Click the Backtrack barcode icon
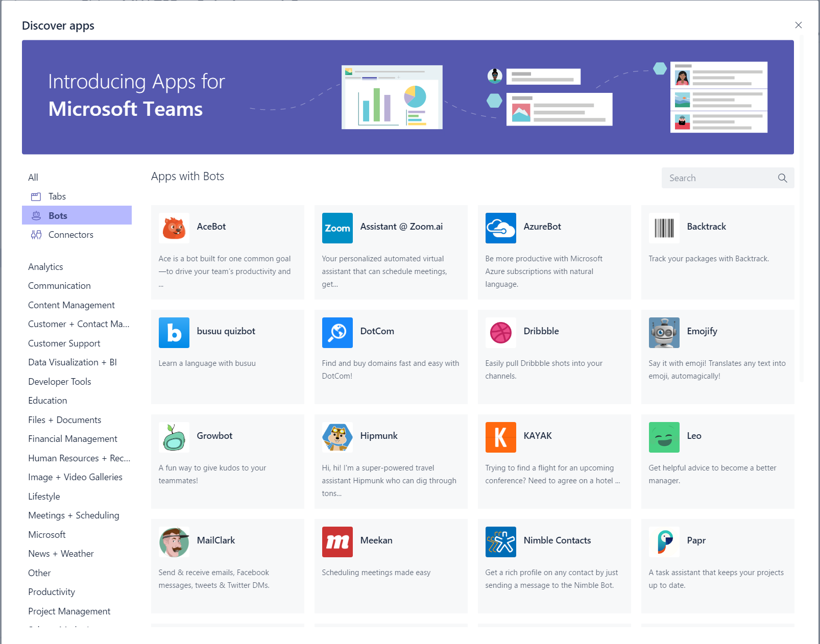 point(664,228)
